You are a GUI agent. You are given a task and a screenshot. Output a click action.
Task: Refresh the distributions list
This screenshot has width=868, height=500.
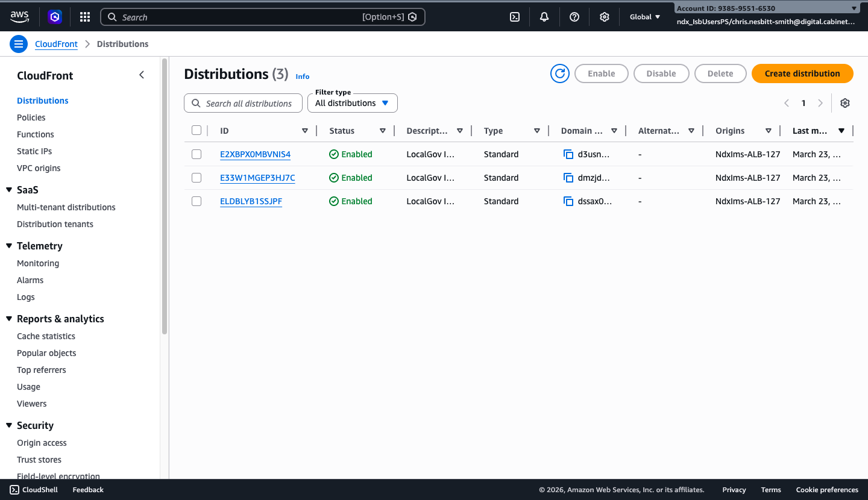click(559, 73)
